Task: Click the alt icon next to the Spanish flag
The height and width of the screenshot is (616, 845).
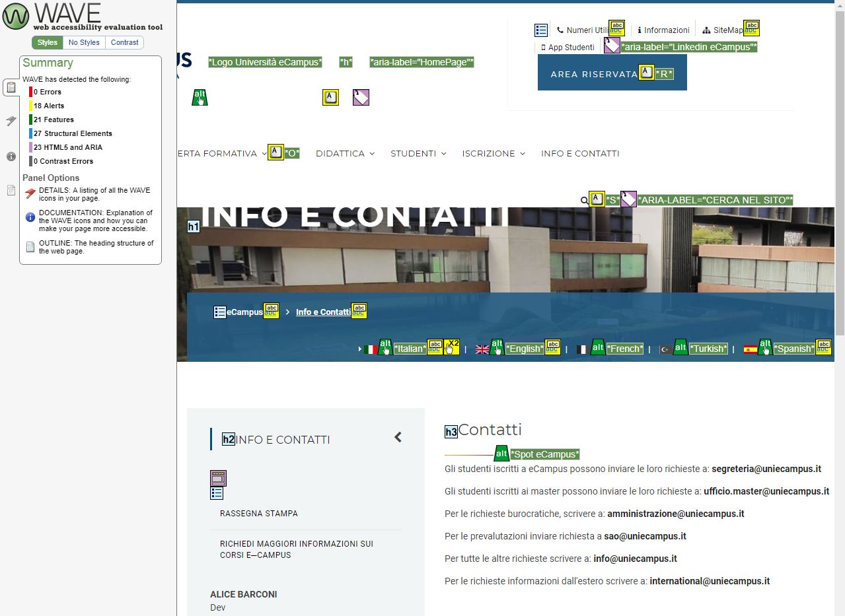Action: click(765, 347)
